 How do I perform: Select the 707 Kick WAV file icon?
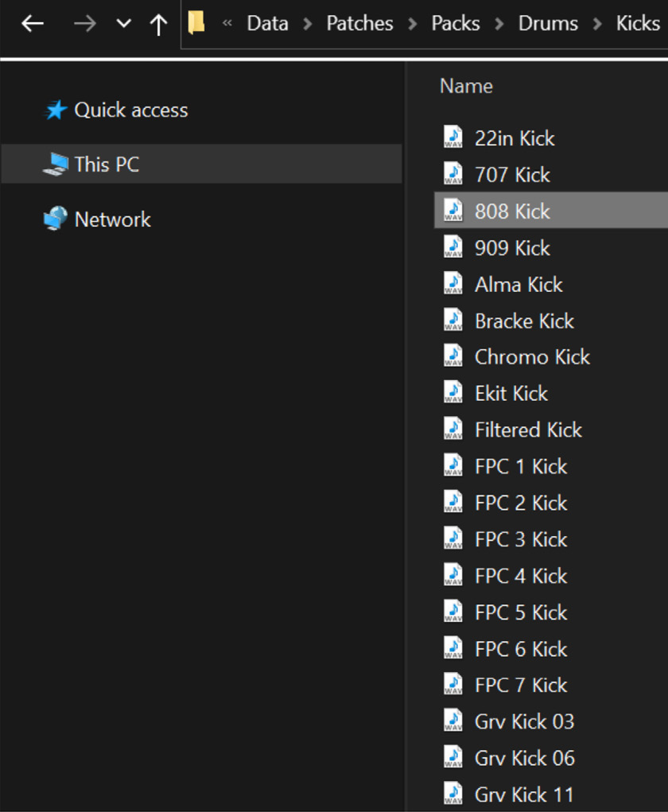tap(453, 175)
